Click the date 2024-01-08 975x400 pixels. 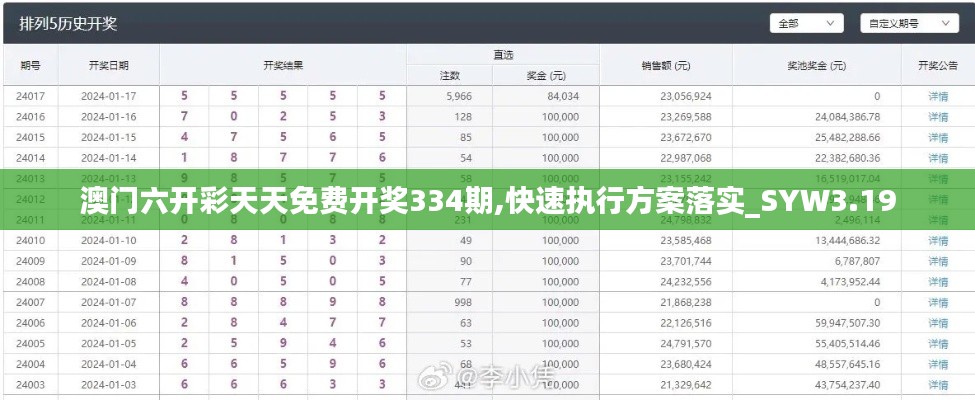109,282
